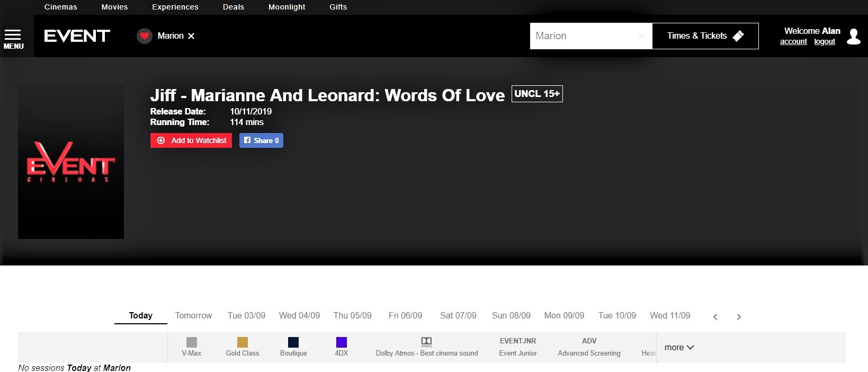
Task: Open the hamburger MENU icon
Action: coord(13,39)
